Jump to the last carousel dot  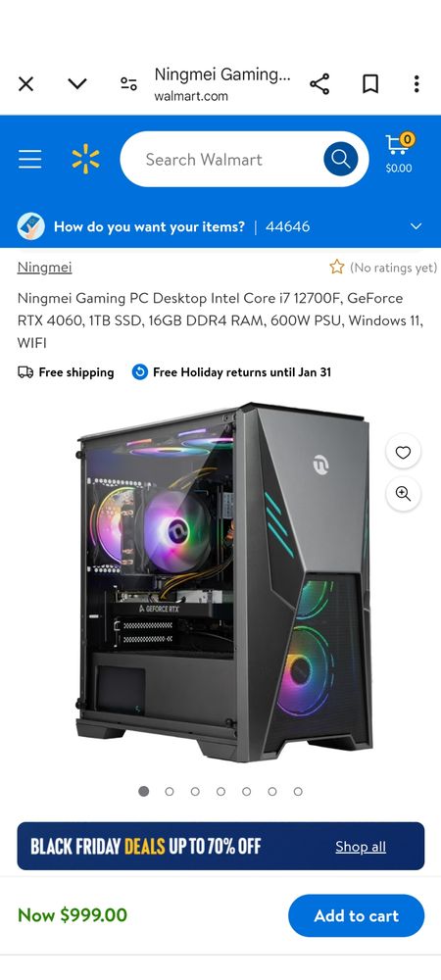[298, 791]
